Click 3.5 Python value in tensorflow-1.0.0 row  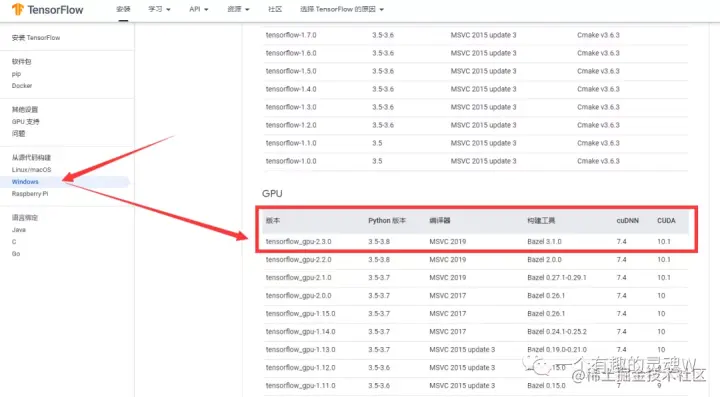(x=377, y=161)
